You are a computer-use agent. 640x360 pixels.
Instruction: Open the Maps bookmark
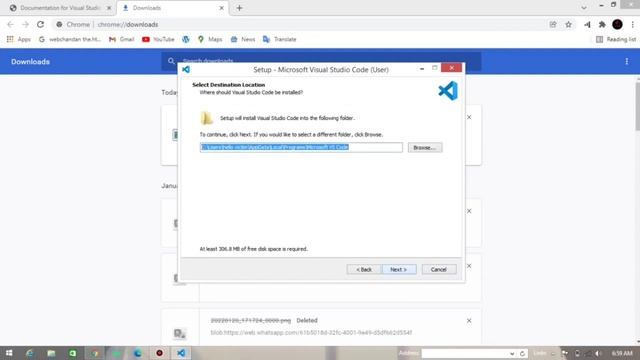[210, 39]
